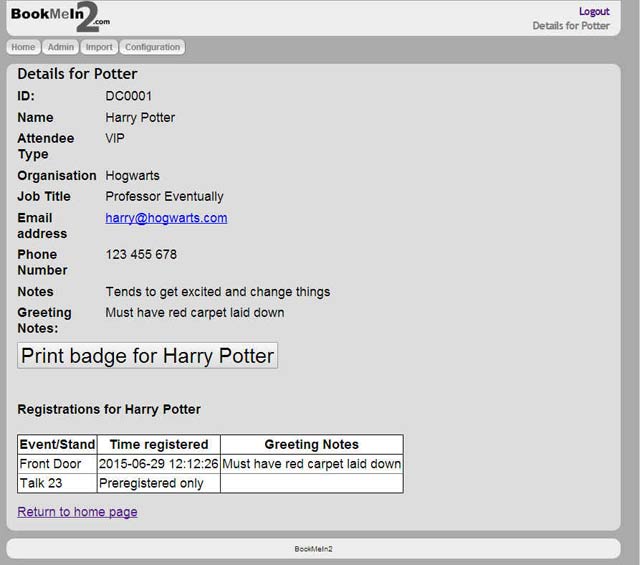The width and height of the screenshot is (640, 565).
Task: Click the Logout link
Action: (x=594, y=11)
